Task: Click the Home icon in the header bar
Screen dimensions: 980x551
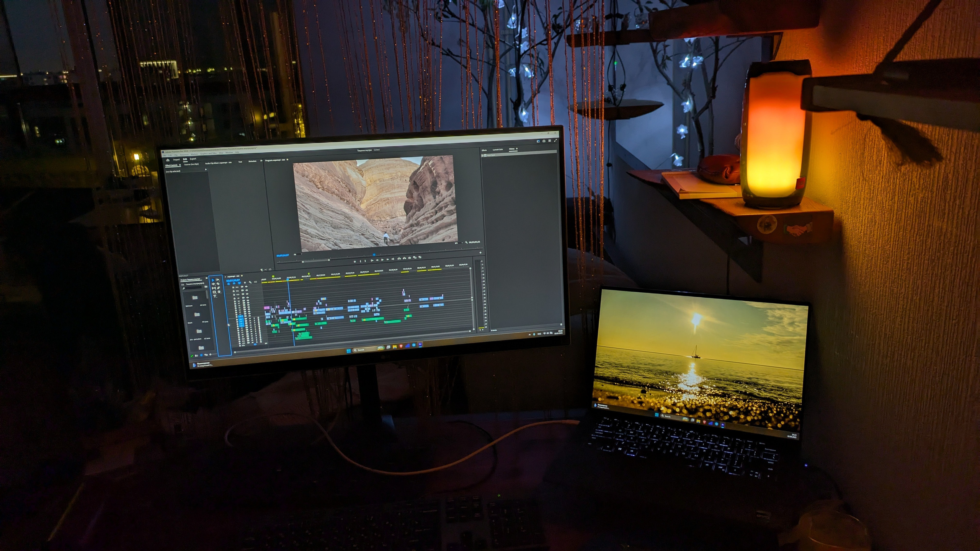Action: click(x=168, y=160)
